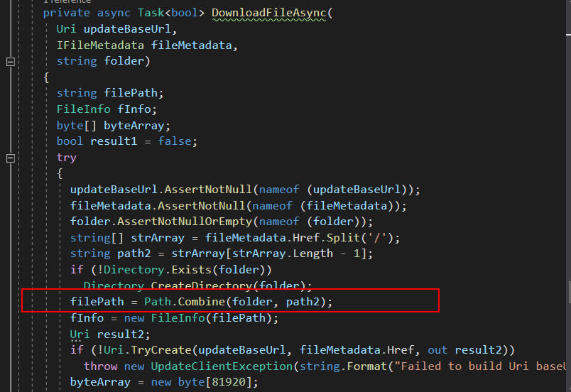Click the private keyword
The height and width of the screenshot is (392, 571).
click(x=66, y=13)
